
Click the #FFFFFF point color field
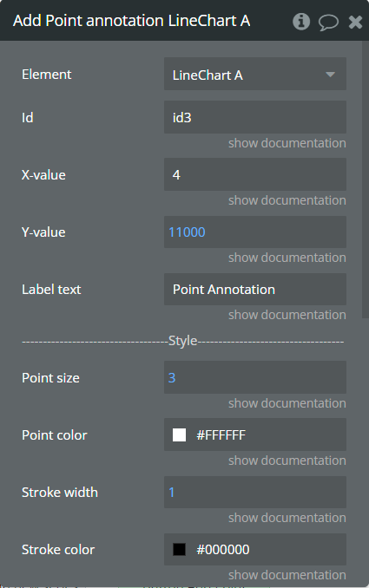[x=255, y=434]
